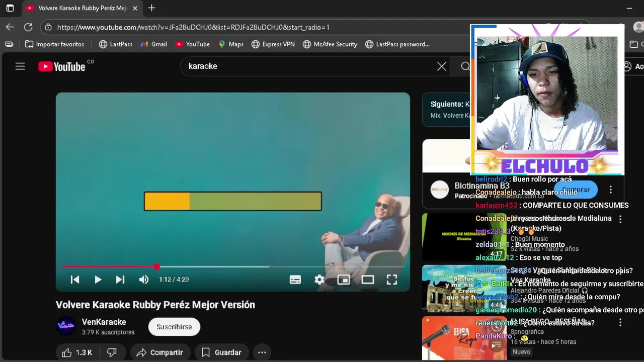Like the video with 1.3 K likes
644x362 pixels.
click(x=77, y=352)
